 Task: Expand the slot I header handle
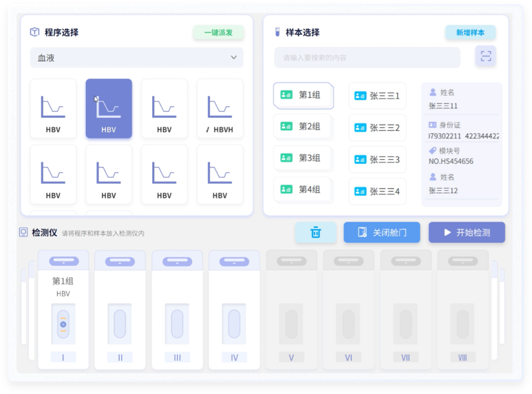pyautogui.click(x=64, y=261)
